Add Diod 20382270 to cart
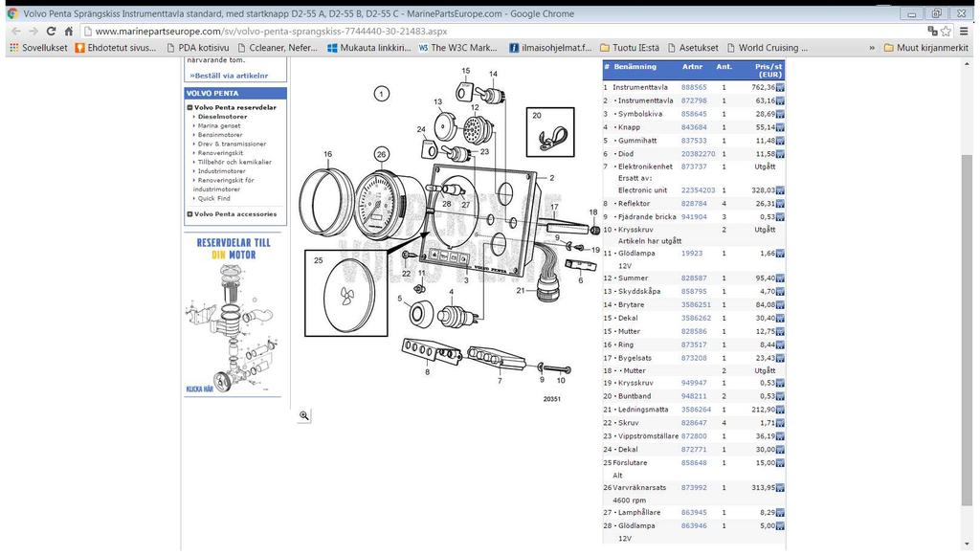The height and width of the screenshot is (556, 980). [x=780, y=154]
